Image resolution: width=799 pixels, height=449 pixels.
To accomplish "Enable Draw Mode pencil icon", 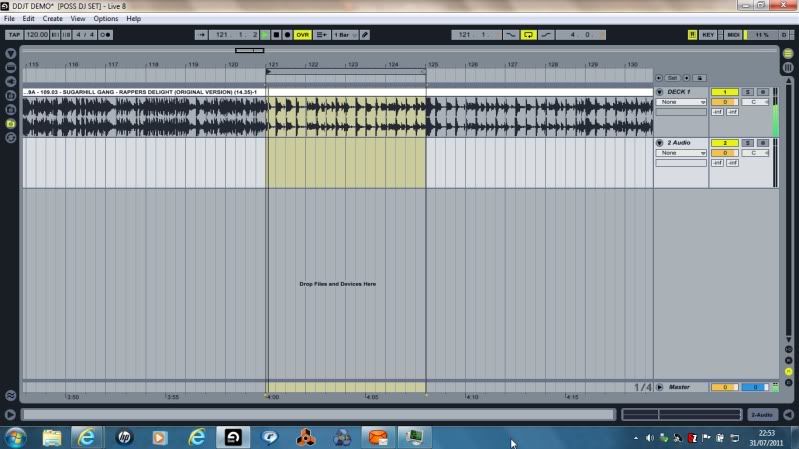I will pyautogui.click(x=364, y=35).
